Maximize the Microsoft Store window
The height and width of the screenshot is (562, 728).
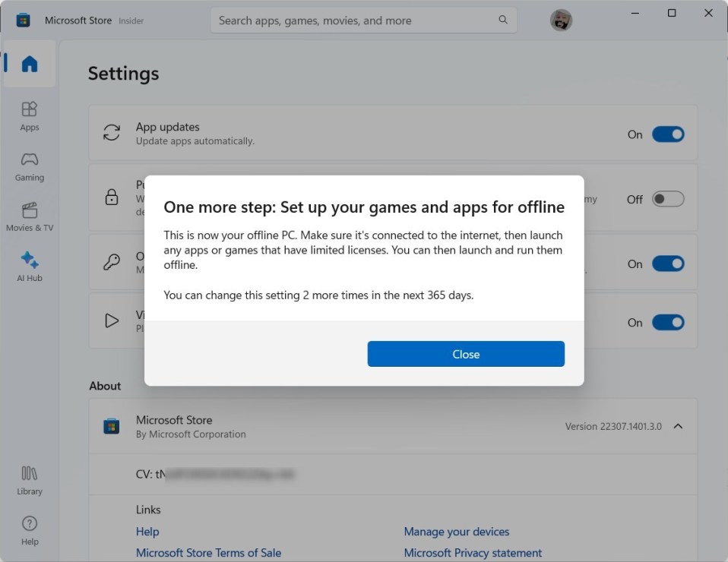click(x=671, y=13)
